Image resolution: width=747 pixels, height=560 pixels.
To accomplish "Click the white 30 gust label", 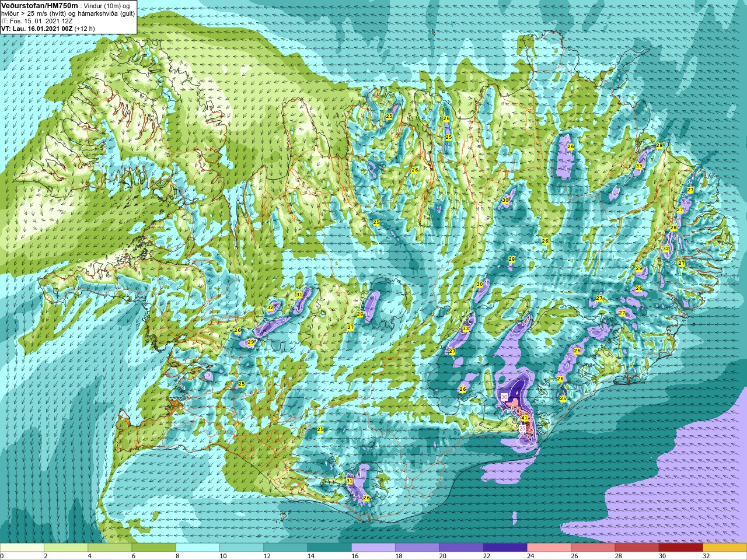I will (504, 397).
